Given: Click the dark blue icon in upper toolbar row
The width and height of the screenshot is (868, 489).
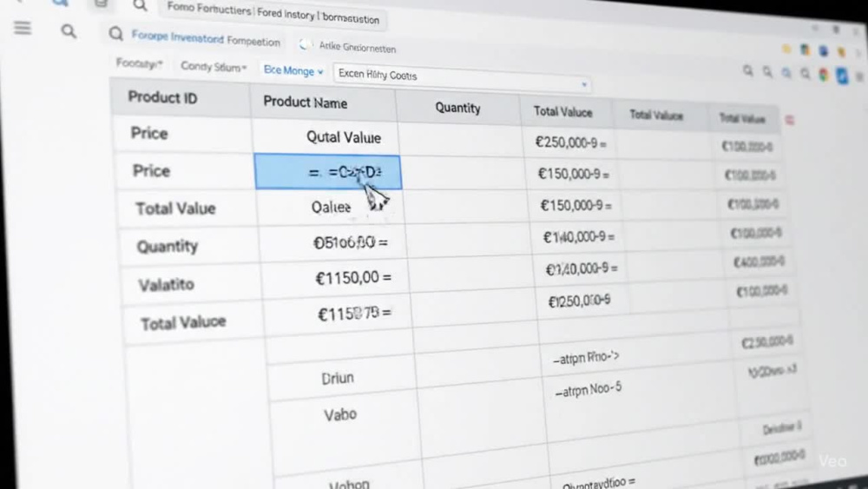Looking at the screenshot, I should click(824, 51).
